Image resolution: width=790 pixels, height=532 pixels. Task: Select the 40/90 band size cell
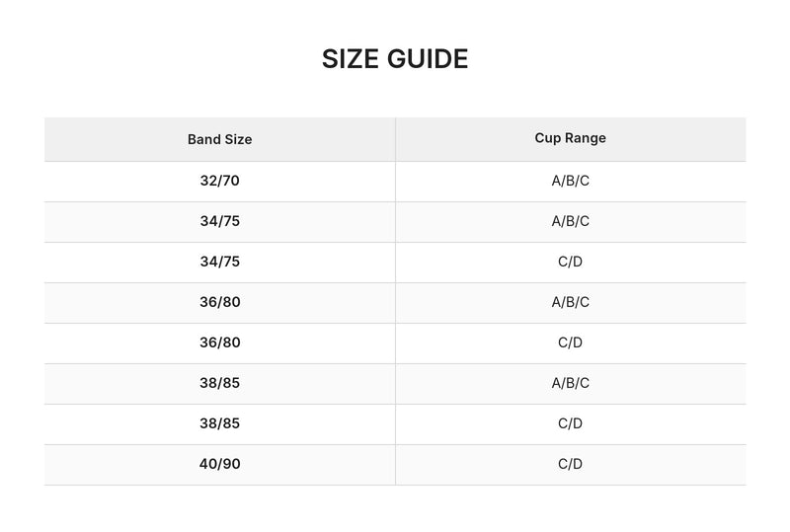(x=219, y=465)
